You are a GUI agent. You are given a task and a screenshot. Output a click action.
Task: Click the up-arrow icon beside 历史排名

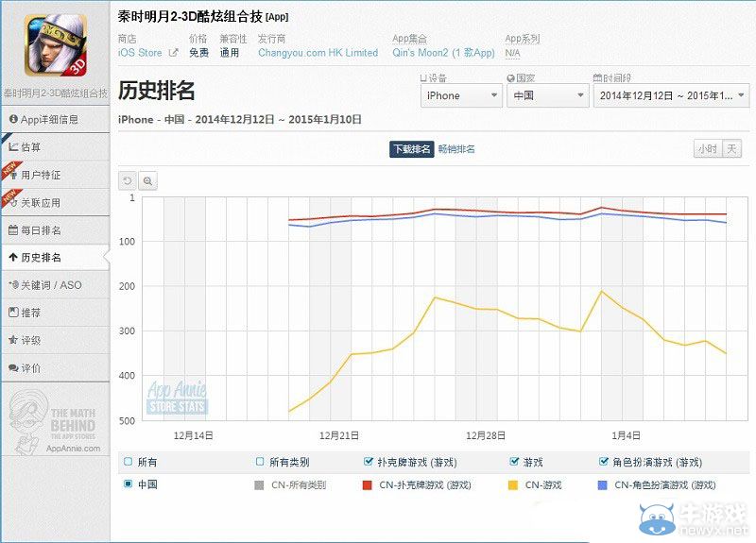tap(13, 257)
